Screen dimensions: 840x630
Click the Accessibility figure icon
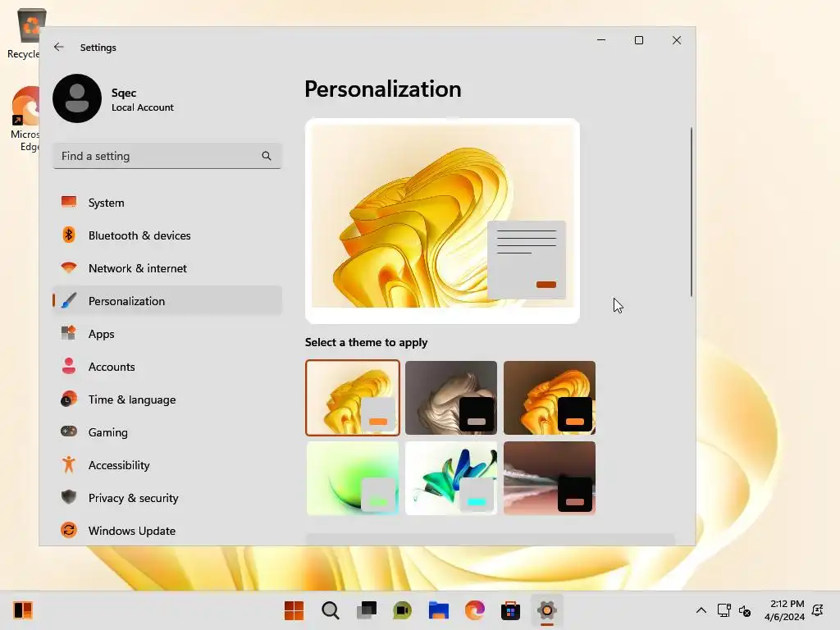69,464
